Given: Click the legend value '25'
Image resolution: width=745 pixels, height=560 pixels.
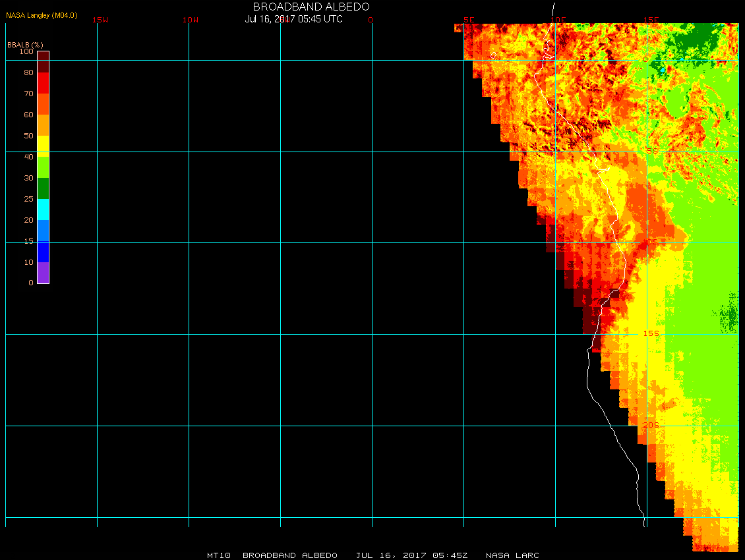Looking at the screenshot, I should pyautogui.click(x=29, y=199).
